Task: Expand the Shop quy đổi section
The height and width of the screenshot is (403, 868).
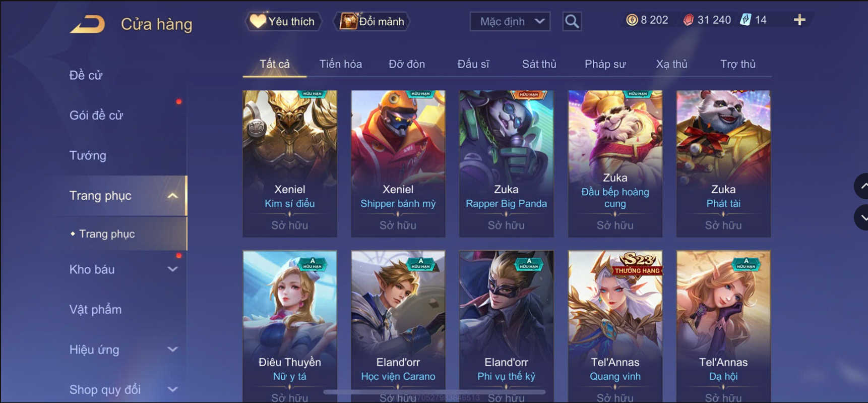Action: click(x=172, y=389)
